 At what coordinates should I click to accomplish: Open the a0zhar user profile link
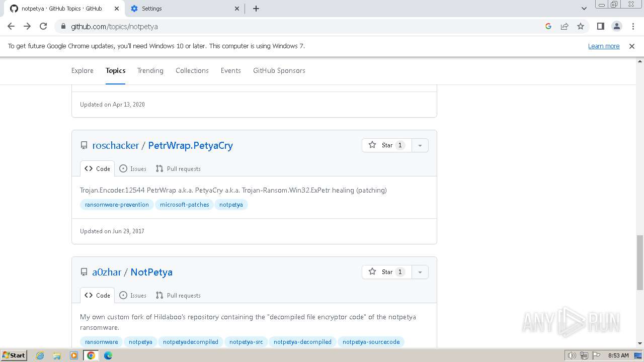(x=107, y=272)
